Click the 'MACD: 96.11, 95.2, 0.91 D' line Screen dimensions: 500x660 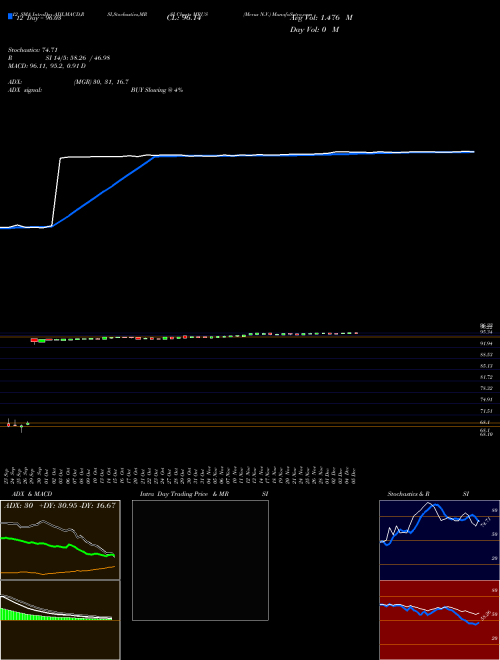(47, 66)
